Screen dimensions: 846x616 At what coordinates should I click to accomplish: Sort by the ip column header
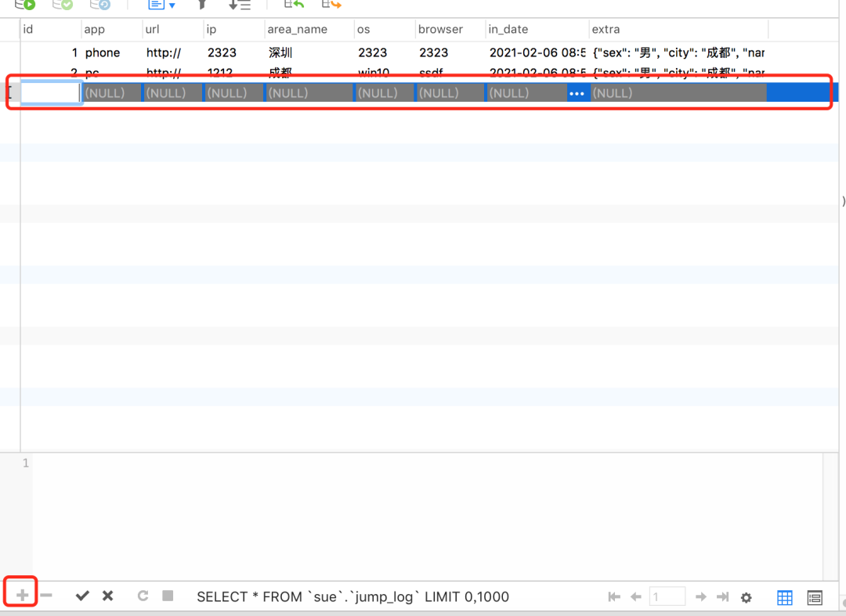[235, 30]
